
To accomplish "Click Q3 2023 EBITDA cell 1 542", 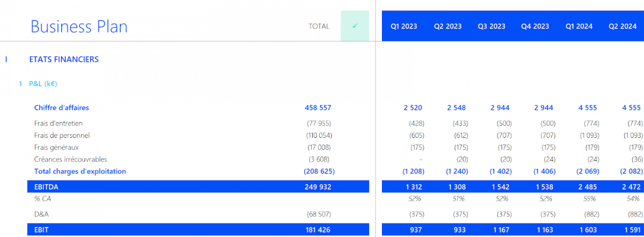I will tap(501, 187).
